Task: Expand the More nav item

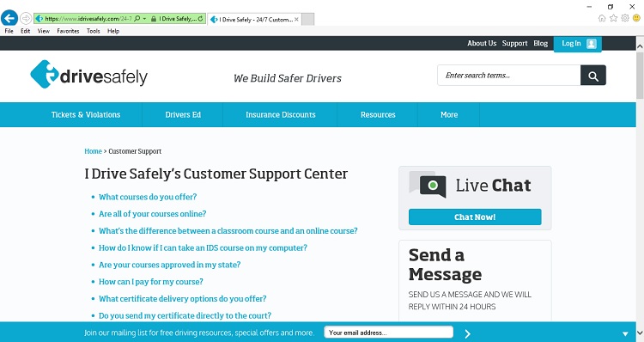Action: click(x=449, y=114)
